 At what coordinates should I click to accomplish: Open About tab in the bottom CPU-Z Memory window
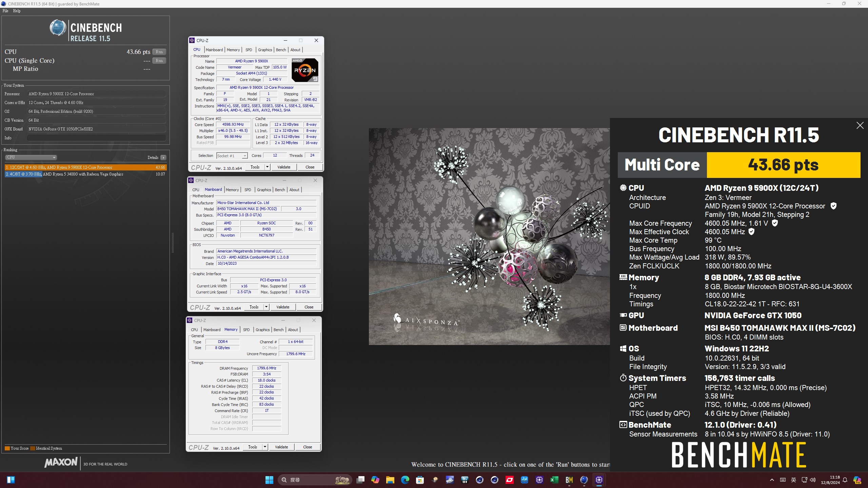point(293,330)
